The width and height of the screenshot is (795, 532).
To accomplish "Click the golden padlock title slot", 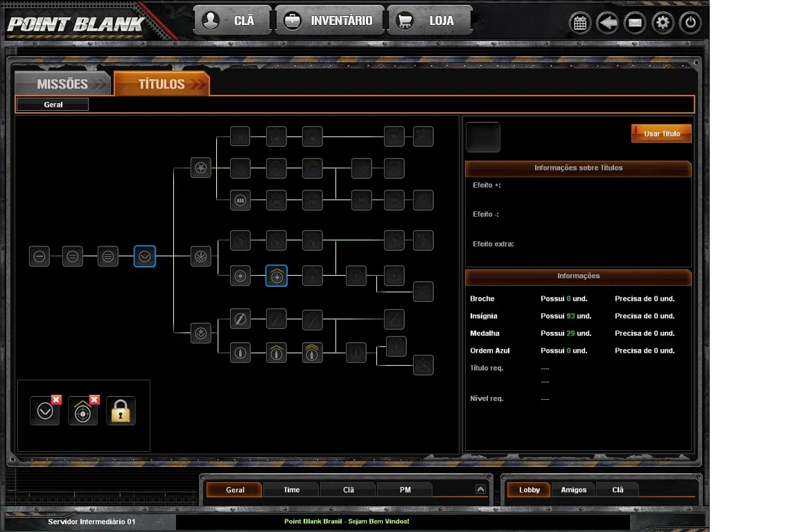I will (121, 411).
